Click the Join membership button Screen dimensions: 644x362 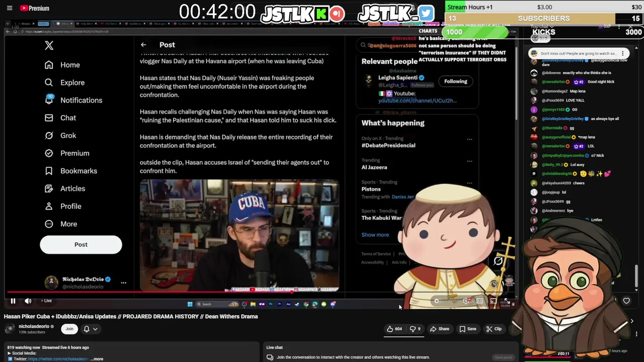coord(69,329)
